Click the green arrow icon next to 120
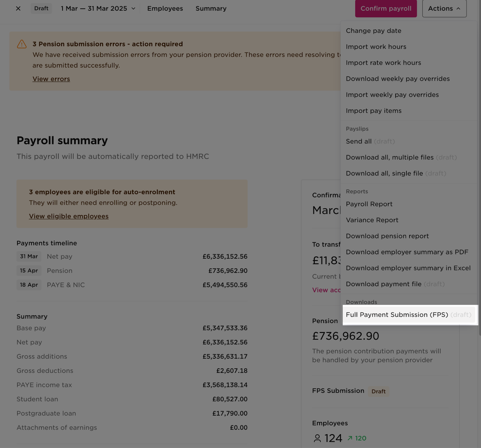 tap(350, 438)
